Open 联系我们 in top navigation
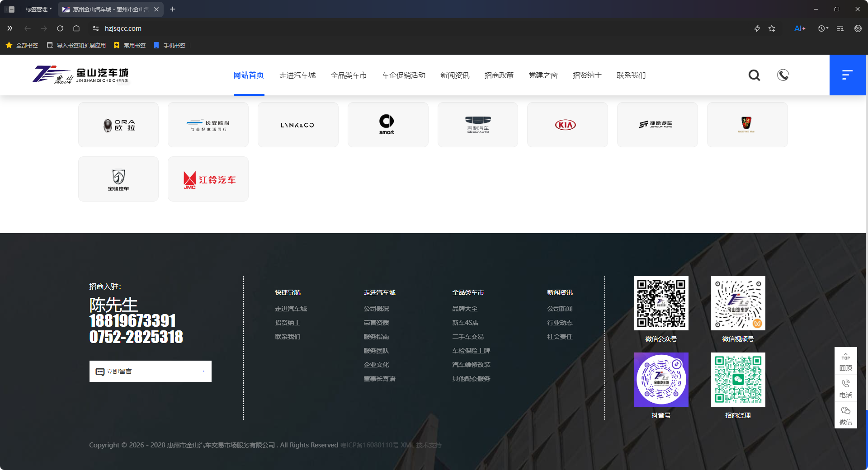868x470 pixels. pos(631,75)
